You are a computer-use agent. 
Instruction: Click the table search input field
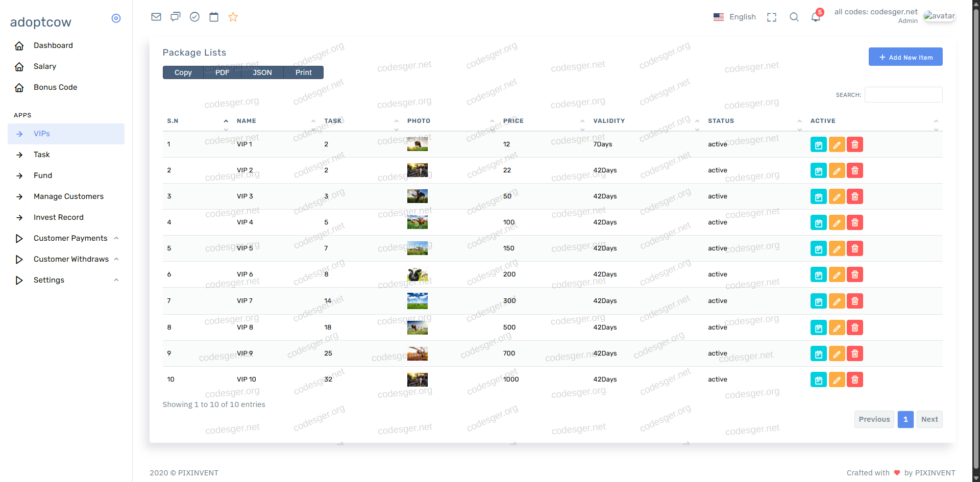coord(903,95)
